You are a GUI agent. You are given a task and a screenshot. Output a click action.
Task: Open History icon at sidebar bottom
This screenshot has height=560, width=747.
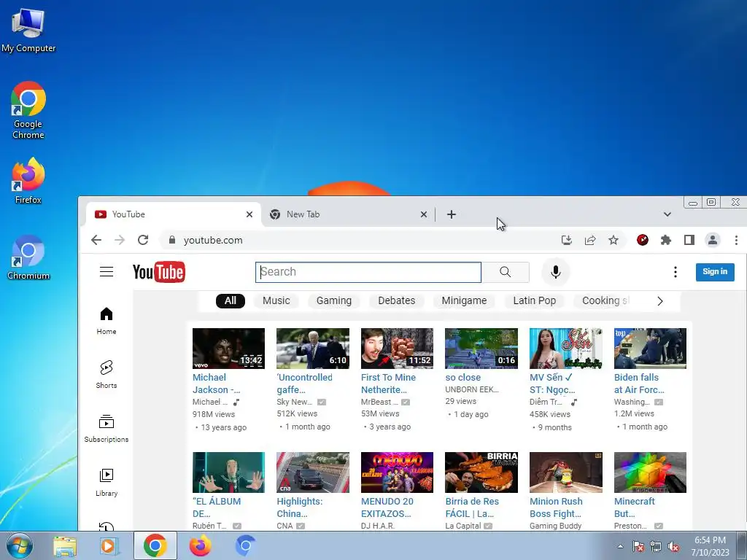(x=107, y=526)
